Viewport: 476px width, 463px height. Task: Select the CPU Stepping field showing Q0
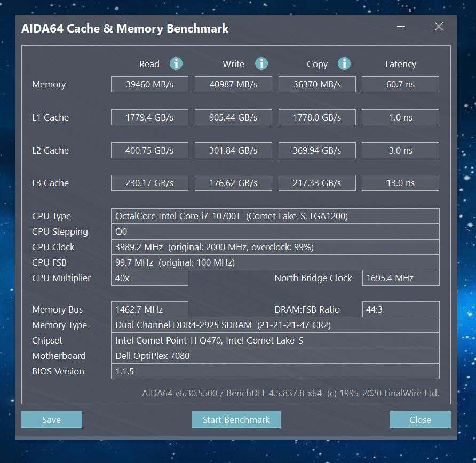click(x=275, y=232)
